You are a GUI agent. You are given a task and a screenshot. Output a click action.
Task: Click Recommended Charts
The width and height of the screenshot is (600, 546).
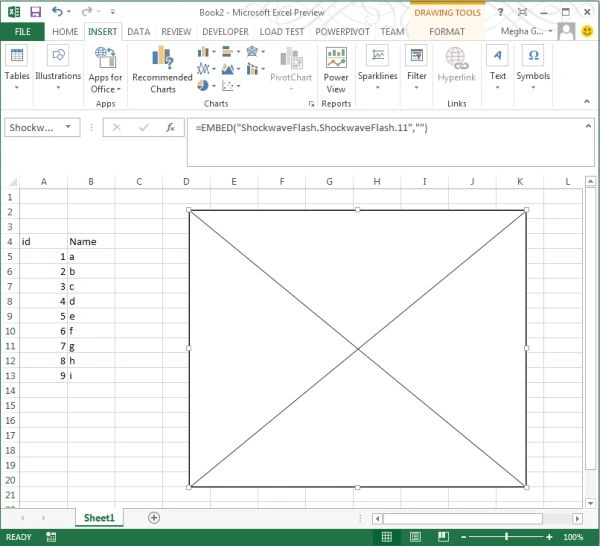click(162, 70)
